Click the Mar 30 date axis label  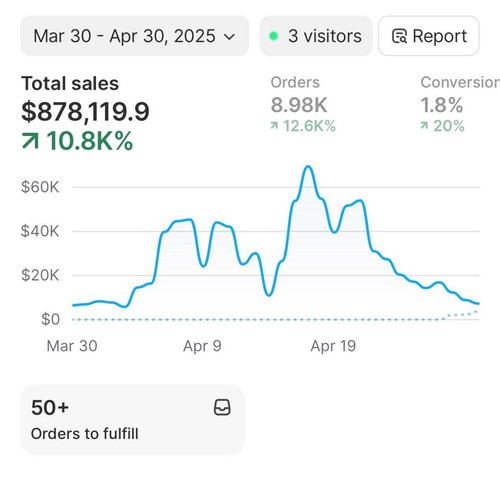click(x=72, y=346)
